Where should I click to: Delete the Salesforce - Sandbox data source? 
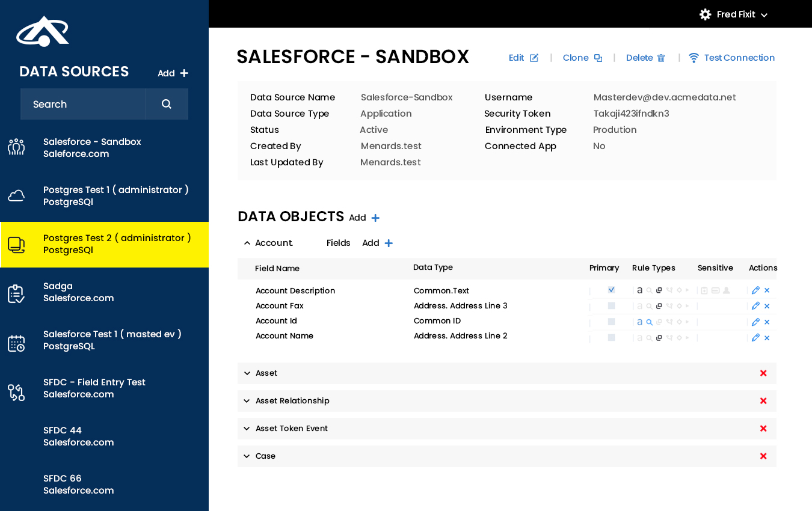[x=645, y=58]
